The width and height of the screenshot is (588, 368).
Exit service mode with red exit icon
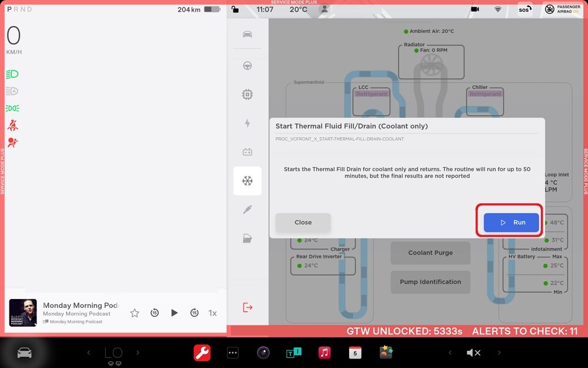[x=248, y=307]
